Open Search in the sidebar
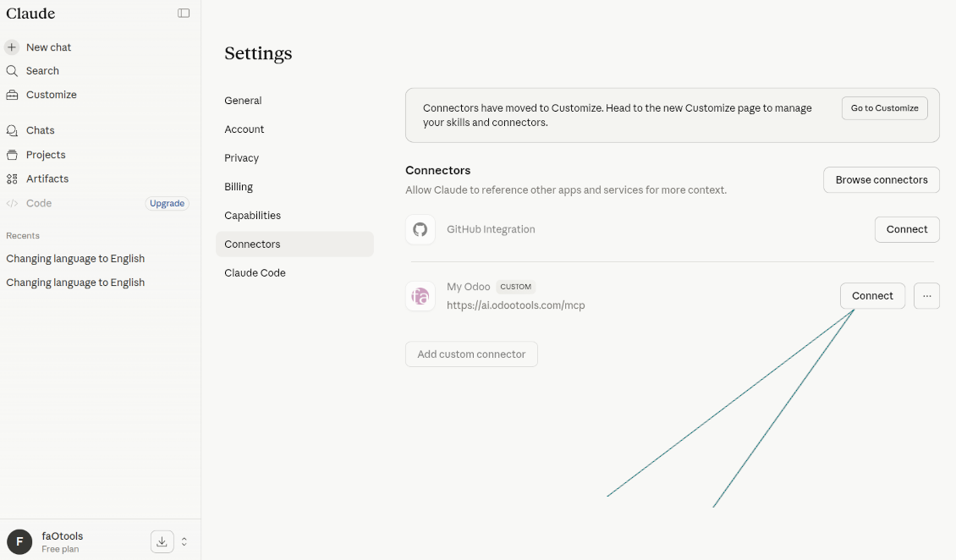 [41, 70]
